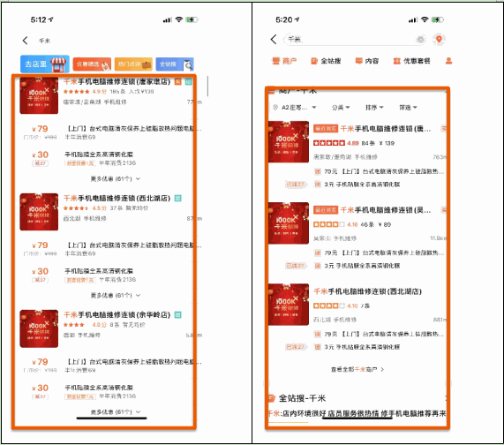Switch to the 商户 tab
The height and width of the screenshot is (445, 504).
284,61
